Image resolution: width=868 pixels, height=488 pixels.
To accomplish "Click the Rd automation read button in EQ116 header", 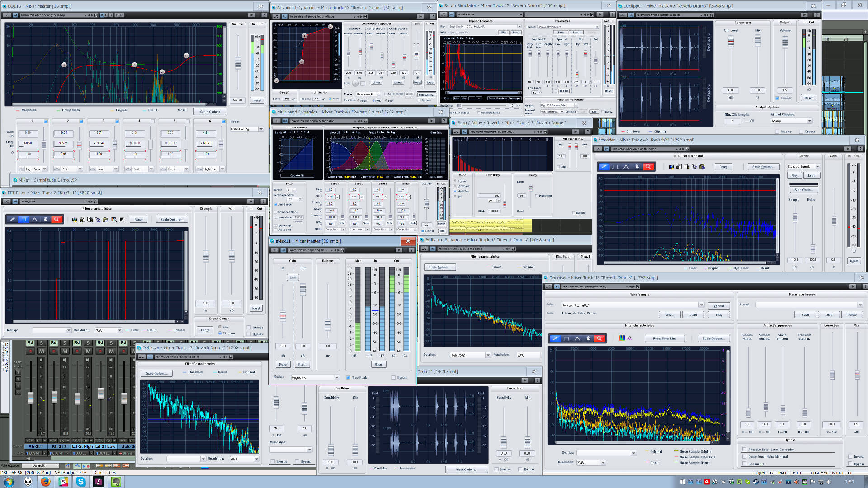I will 15,15.
